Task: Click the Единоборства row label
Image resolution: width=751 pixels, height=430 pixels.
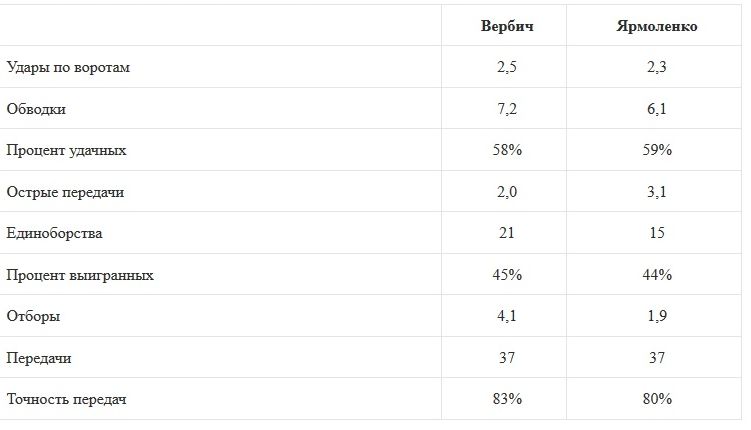Action: pyautogui.click(x=55, y=233)
